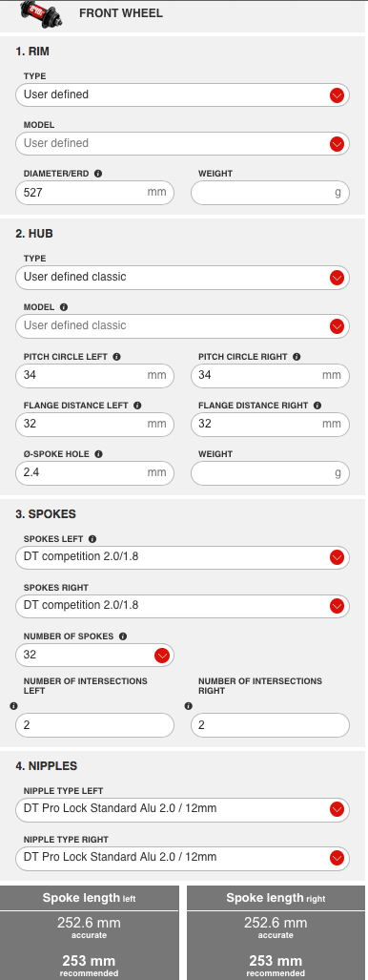
Task: Click info icon for Flange Distance Left
Action: [137, 406]
